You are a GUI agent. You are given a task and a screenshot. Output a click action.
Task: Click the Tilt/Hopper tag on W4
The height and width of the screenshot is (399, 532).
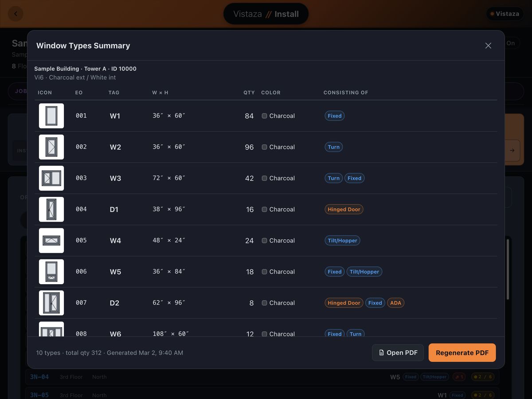click(342, 240)
